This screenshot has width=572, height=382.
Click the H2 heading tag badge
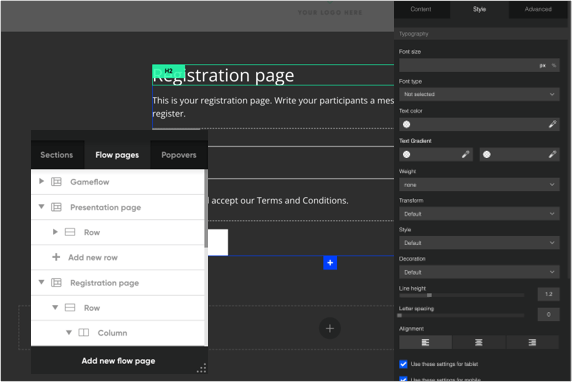click(169, 70)
